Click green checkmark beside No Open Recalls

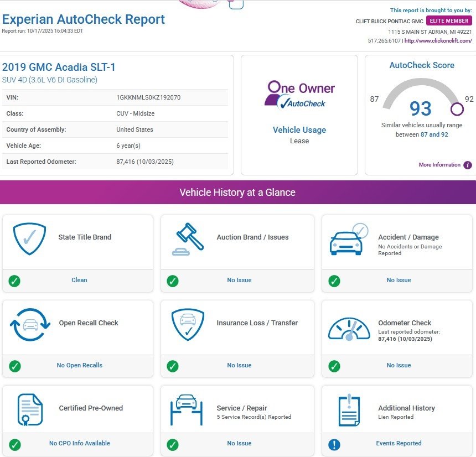click(14, 366)
